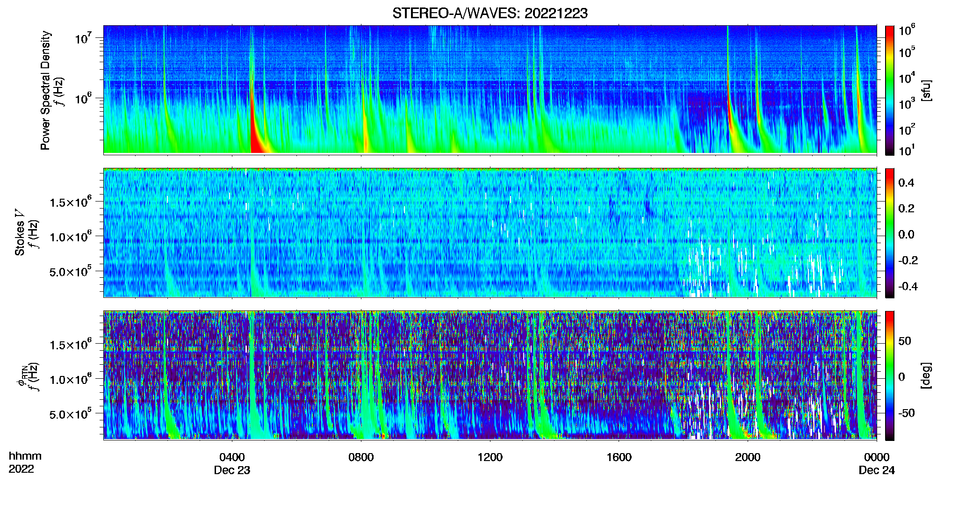Click the 1600 time tick label

click(619, 457)
